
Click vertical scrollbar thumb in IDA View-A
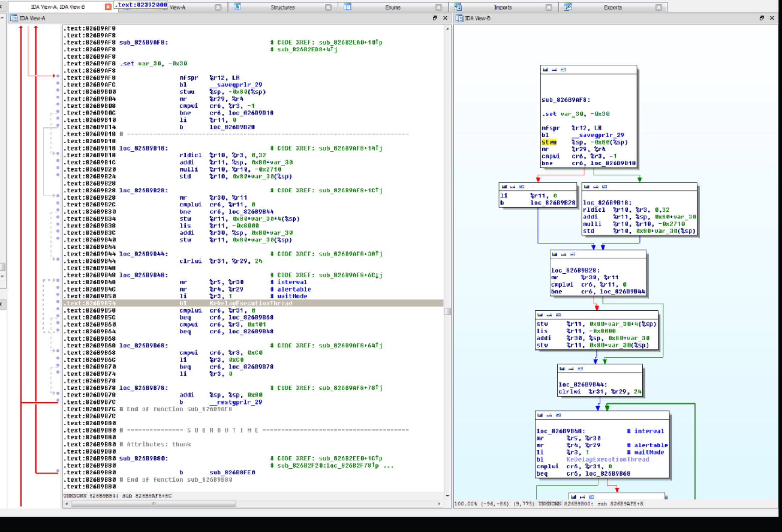point(447,311)
